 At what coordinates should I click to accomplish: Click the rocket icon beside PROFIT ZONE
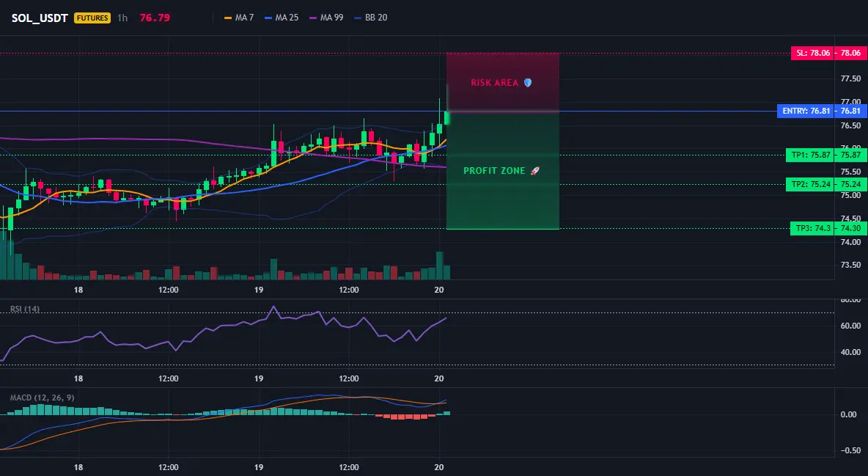534,171
